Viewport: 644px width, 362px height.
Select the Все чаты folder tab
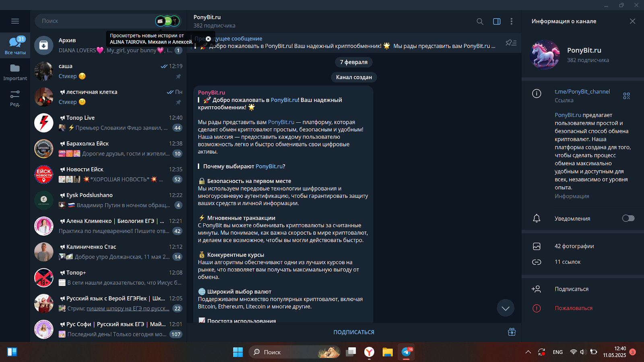click(x=15, y=45)
